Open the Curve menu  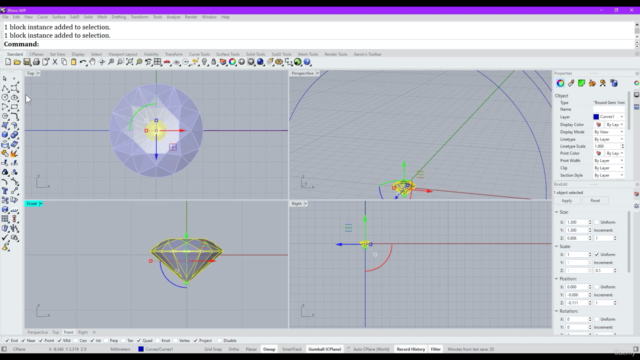[42, 17]
